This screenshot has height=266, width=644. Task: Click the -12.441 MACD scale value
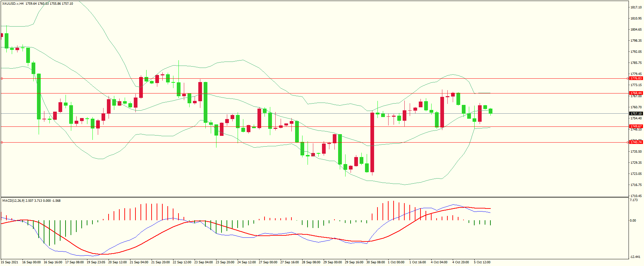[x=635, y=257]
